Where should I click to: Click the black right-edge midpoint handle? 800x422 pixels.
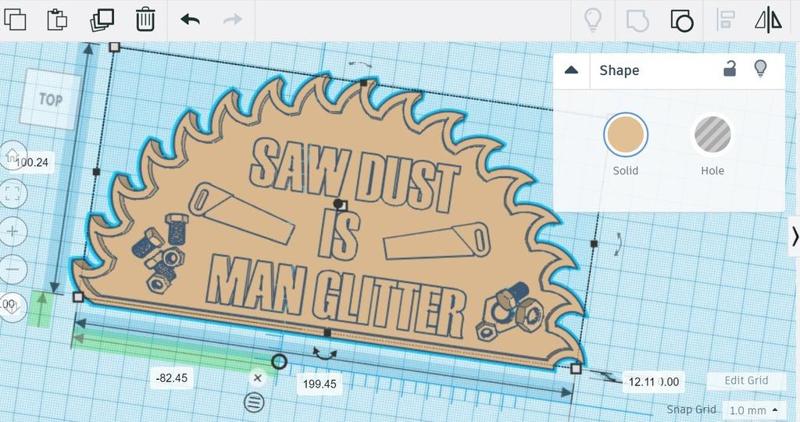click(x=594, y=244)
